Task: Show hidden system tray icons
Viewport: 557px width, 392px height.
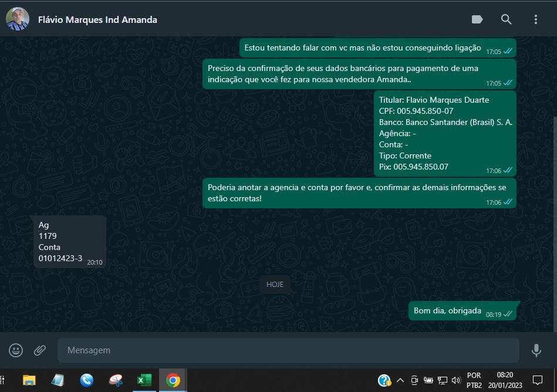Action: click(x=400, y=380)
